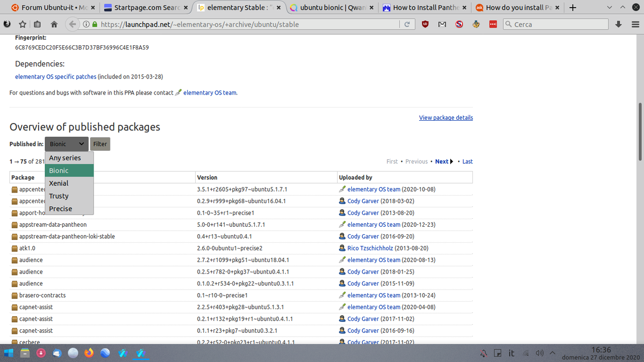Click the site information icon in address bar
The width and height of the screenshot is (644, 362).
point(86,24)
